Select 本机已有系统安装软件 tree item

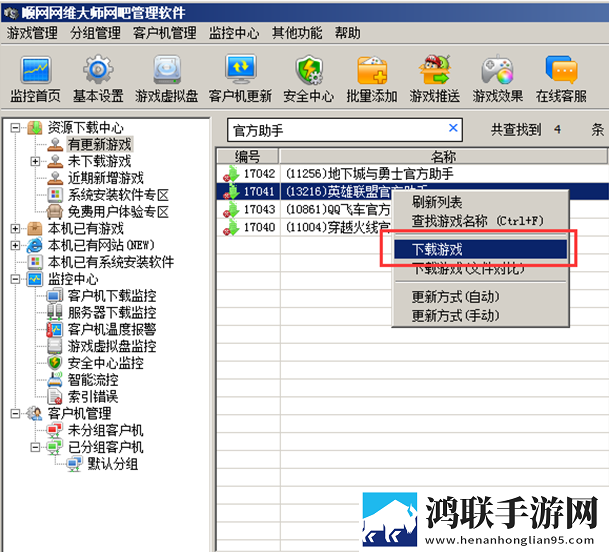(111, 262)
